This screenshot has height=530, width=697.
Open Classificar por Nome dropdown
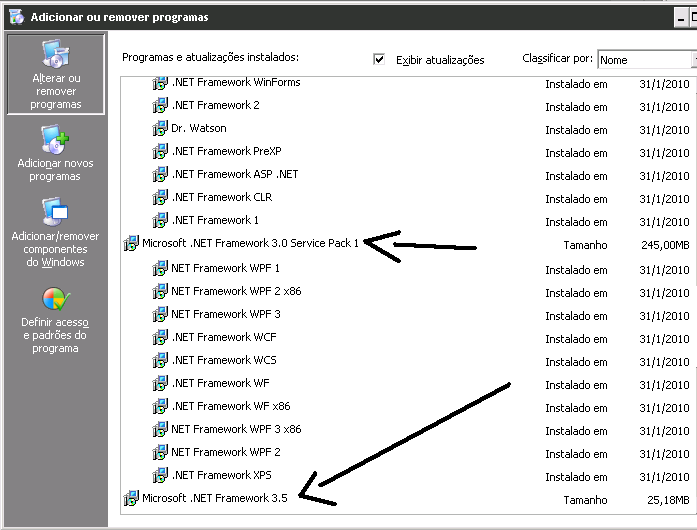pyautogui.click(x=647, y=60)
